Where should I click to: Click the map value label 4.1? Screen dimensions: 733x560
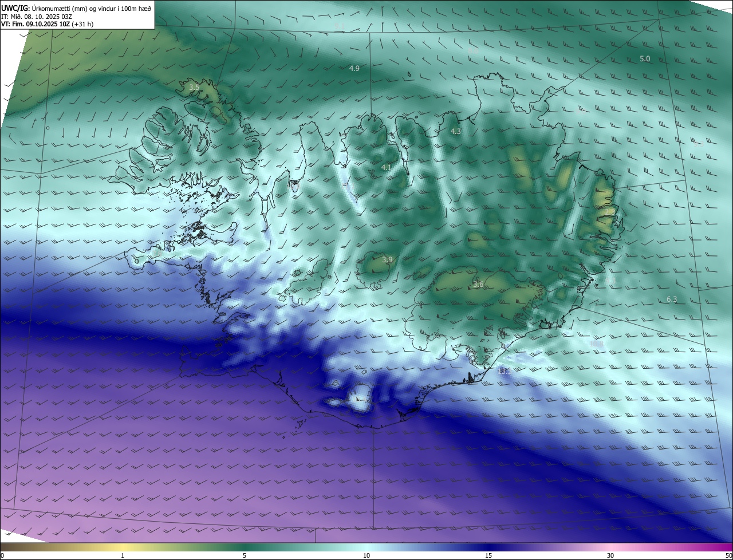click(386, 168)
